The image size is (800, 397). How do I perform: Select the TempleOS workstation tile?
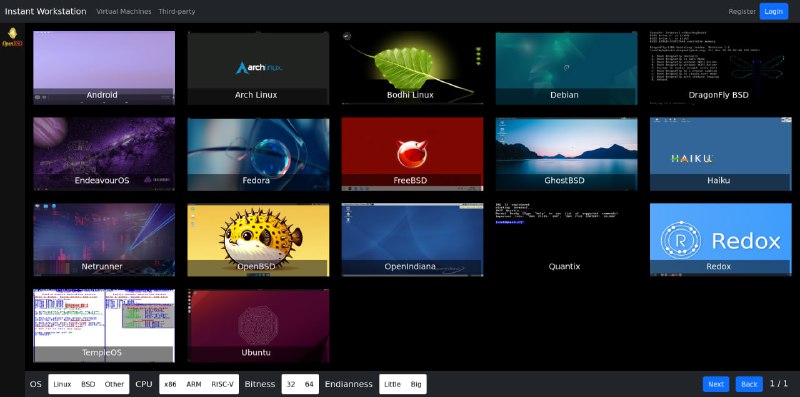(104, 326)
